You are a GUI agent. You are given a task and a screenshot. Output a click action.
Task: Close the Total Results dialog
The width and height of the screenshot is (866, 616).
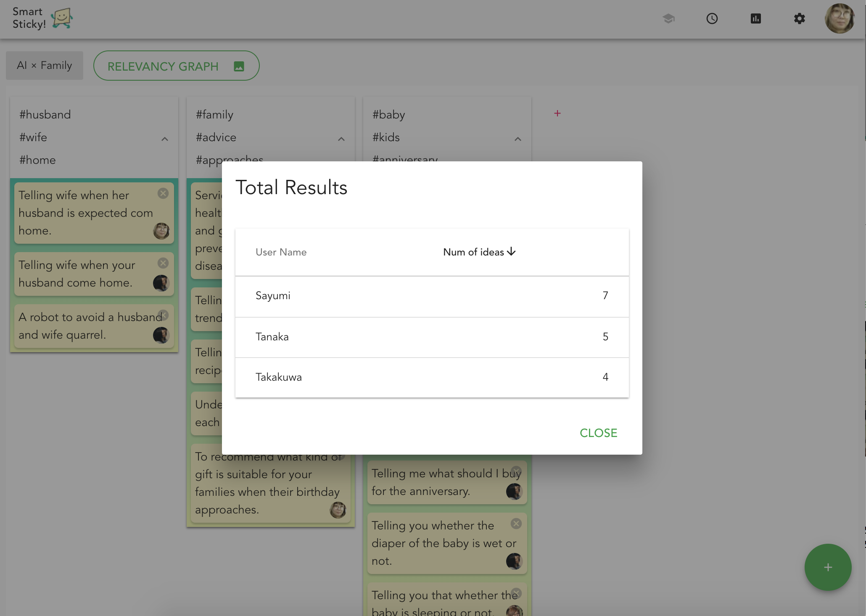598,433
